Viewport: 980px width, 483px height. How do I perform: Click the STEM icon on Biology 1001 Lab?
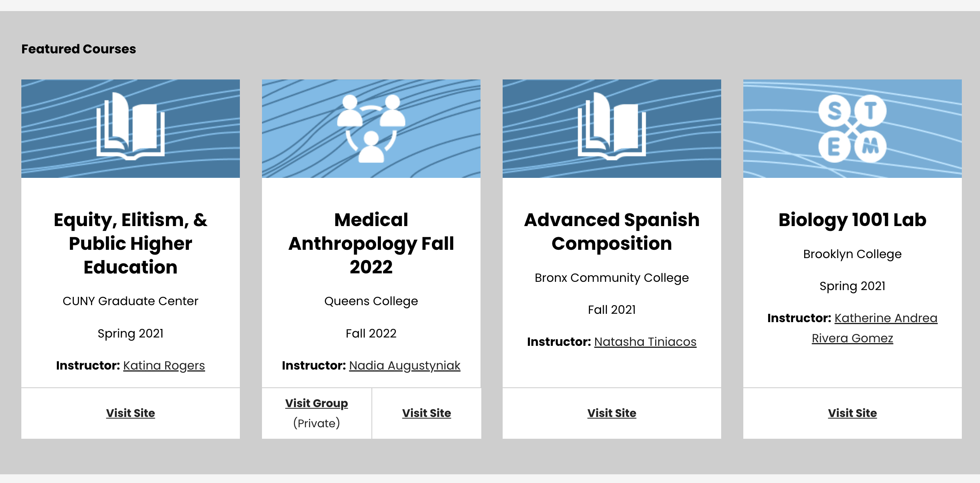(852, 128)
